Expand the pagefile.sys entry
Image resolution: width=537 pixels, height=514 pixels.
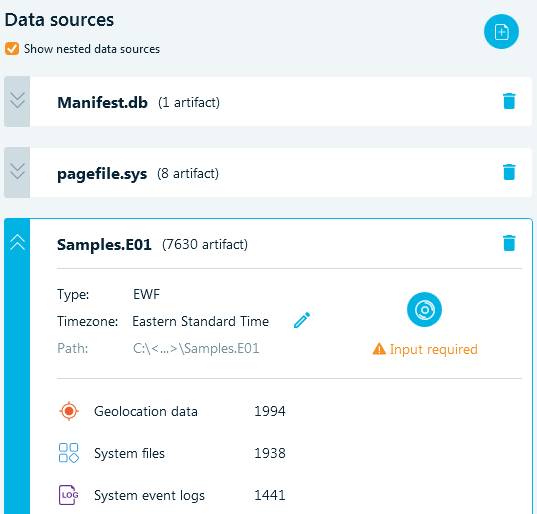click(x=17, y=172)
